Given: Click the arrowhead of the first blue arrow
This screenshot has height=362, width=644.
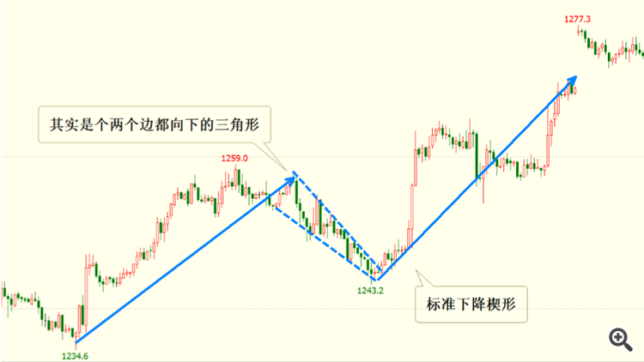Looking at the screenshot, I should (x=290, y=181).
